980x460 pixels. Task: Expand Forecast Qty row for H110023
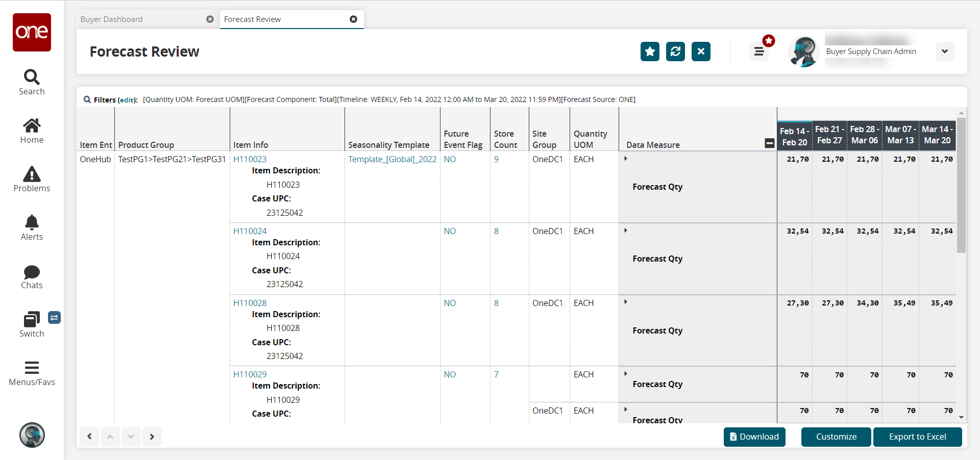coord(626,159)
